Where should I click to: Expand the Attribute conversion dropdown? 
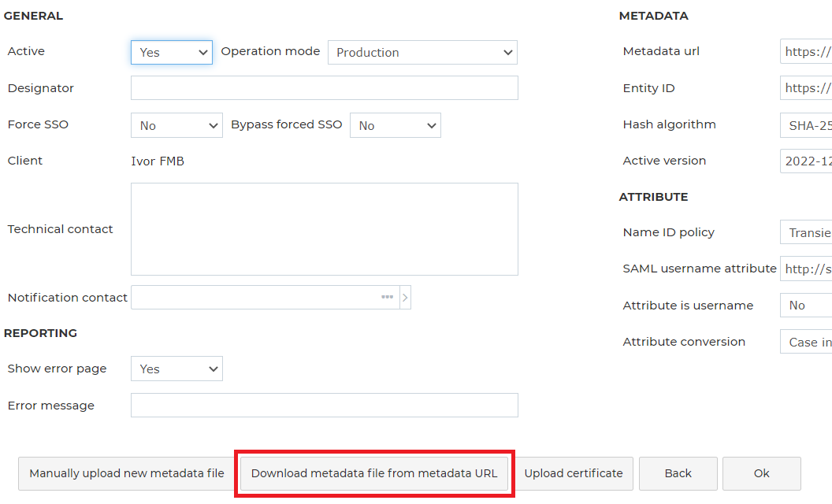pyautogui.click(x=806, y=342)
